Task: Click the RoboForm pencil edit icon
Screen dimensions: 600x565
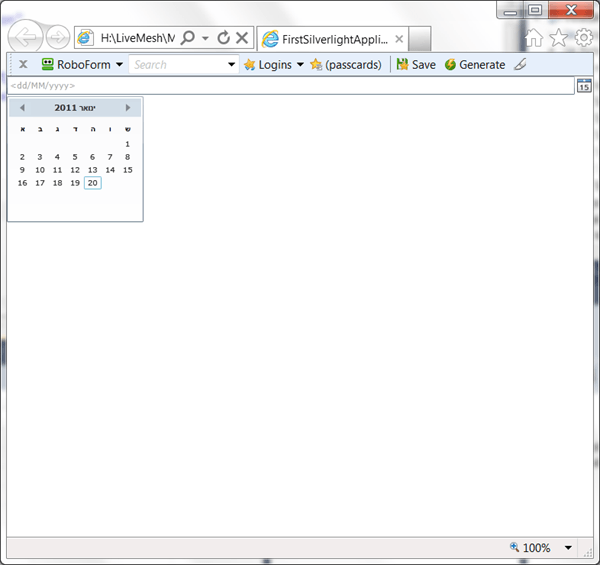Action: 520,64
